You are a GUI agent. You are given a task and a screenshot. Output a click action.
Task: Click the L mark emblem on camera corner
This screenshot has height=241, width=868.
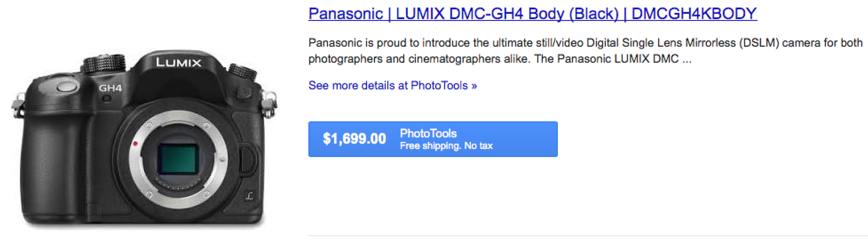pyautogui.click(x=249, y=196)
